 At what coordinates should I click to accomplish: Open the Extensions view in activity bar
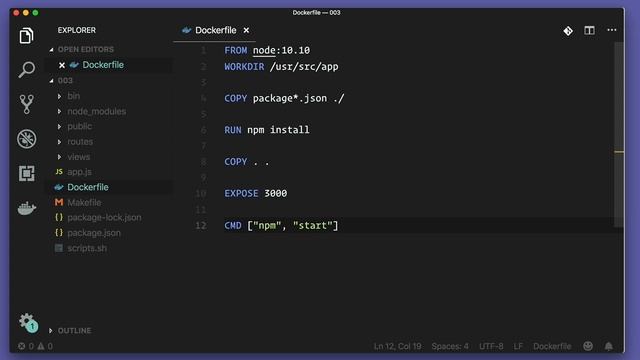[x=27, y=173]
